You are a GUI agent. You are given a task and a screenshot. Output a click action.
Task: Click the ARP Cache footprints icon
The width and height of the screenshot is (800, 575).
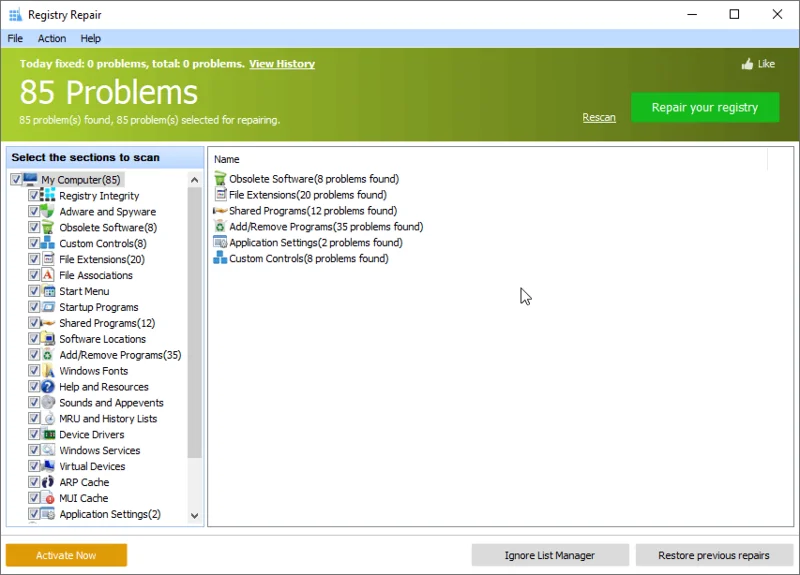(x=48, y=482)
